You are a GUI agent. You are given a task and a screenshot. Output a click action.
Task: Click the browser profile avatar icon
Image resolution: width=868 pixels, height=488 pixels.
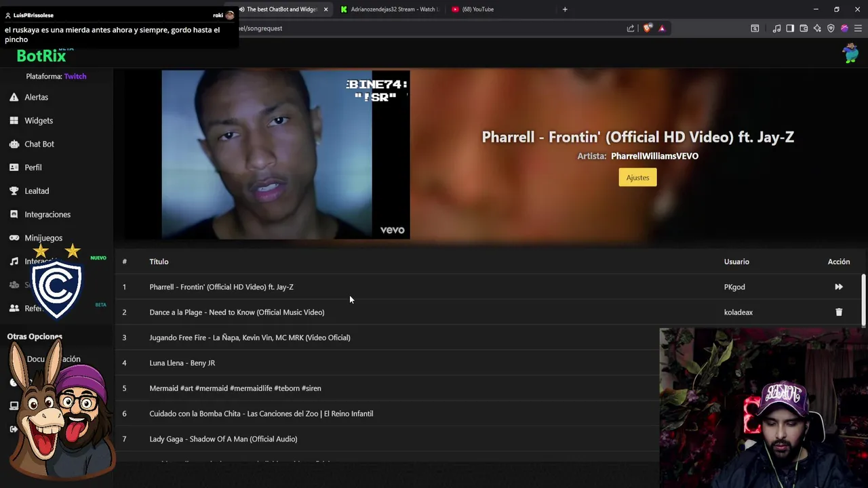(844, 28)
